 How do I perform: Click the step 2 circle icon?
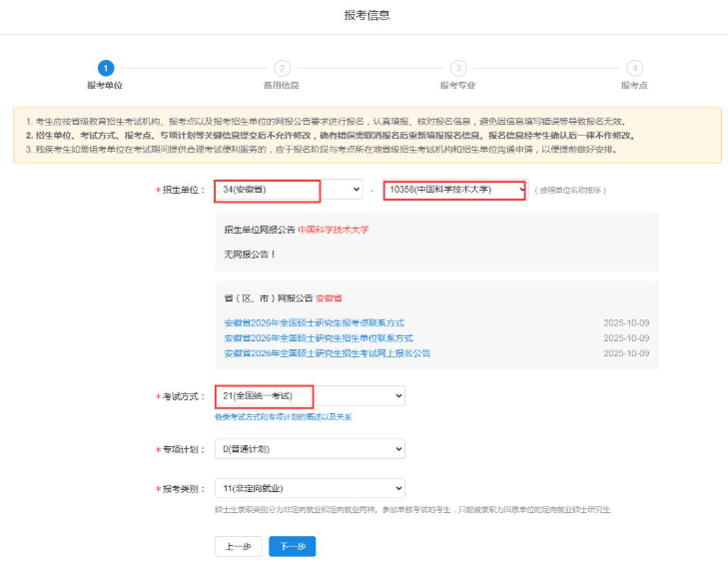click(282, 68)
